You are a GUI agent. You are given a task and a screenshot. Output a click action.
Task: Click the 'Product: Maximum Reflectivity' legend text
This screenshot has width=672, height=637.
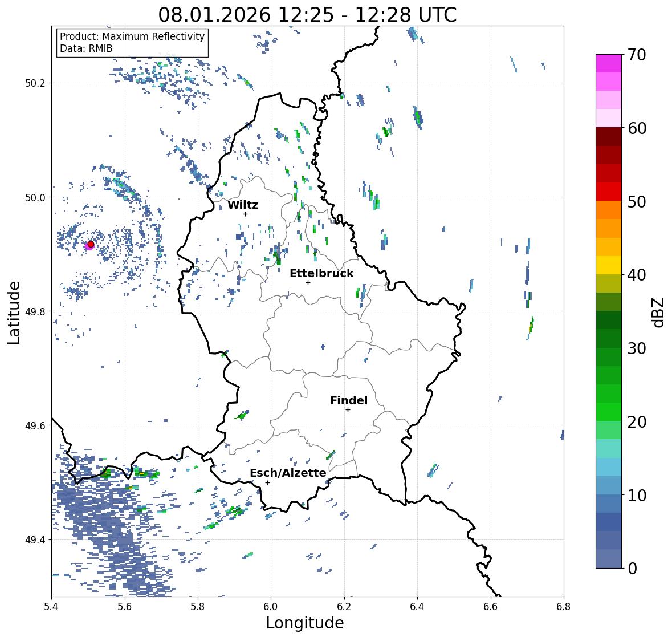(x=132, y=36)
